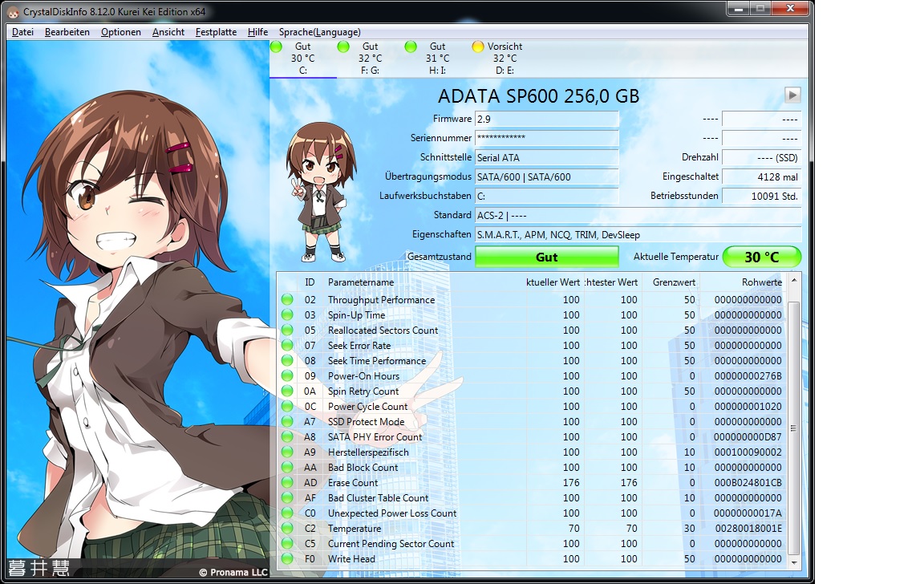Select the H: I: drive tab
The height and width of the screenshot is (584, 924).
pyautogui.click(x=437, y=59)
